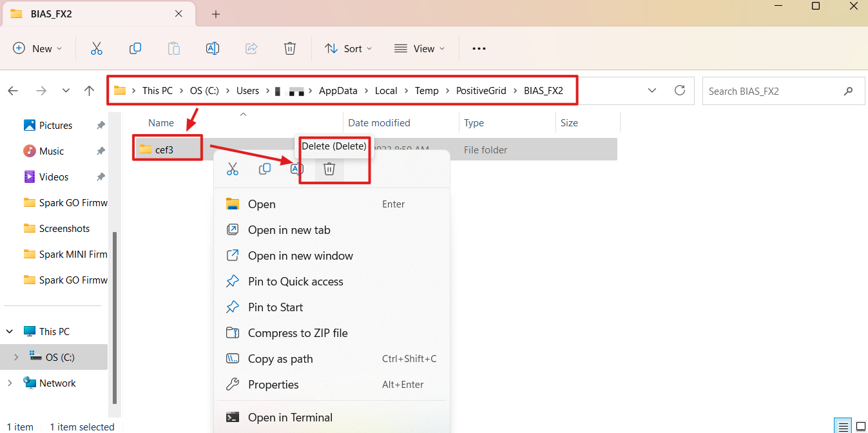Expand the recent locations chevron
868x433 pixels.
coord(66,91)
